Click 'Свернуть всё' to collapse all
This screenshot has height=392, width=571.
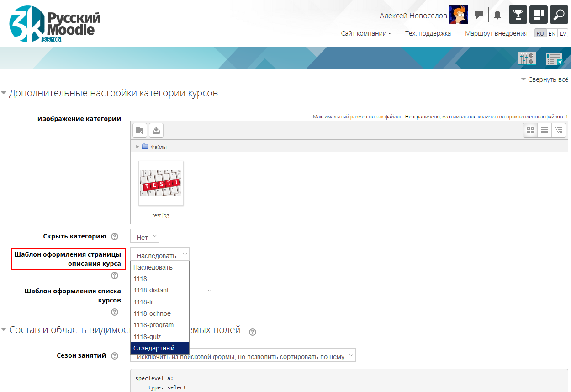[545, 79]
